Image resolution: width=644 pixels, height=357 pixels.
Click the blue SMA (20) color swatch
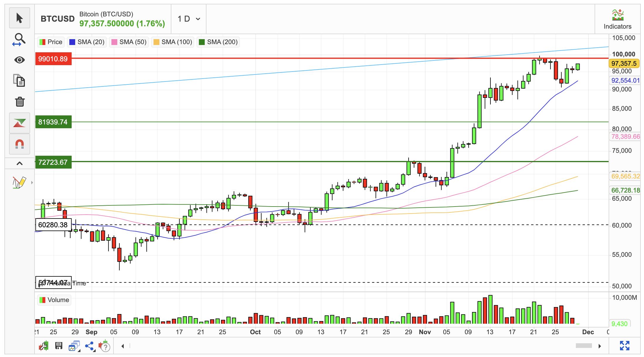72,42
